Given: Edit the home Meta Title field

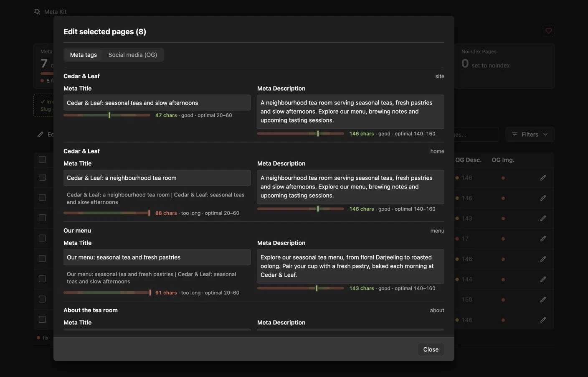Looking at the screenshot, I should 157,178.
